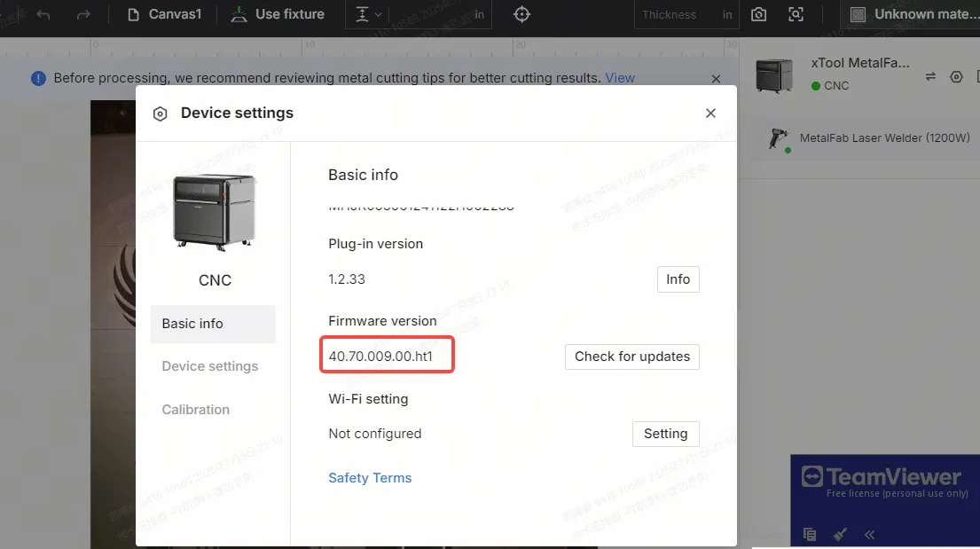Image resolution: width=980 pixels, height=549 pixels.
Task: Click the Info button for plug-in version
Action: 678,279
